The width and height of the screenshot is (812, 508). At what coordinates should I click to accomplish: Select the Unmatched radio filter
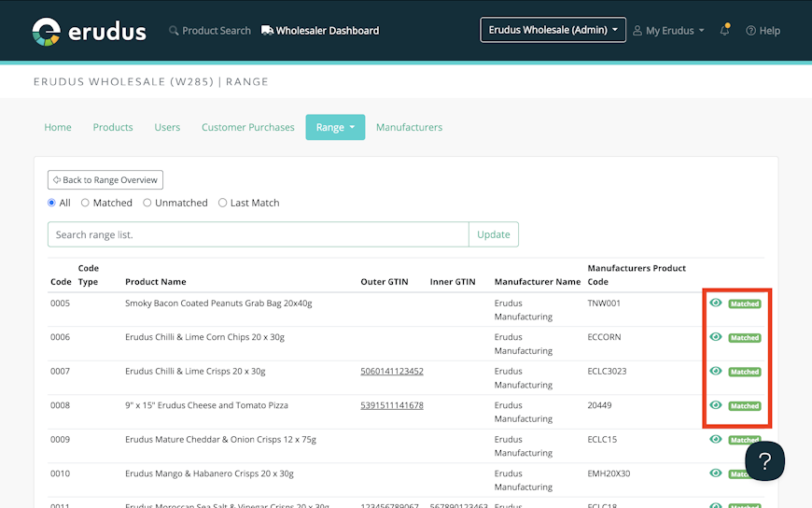click(x=147, y=203)
